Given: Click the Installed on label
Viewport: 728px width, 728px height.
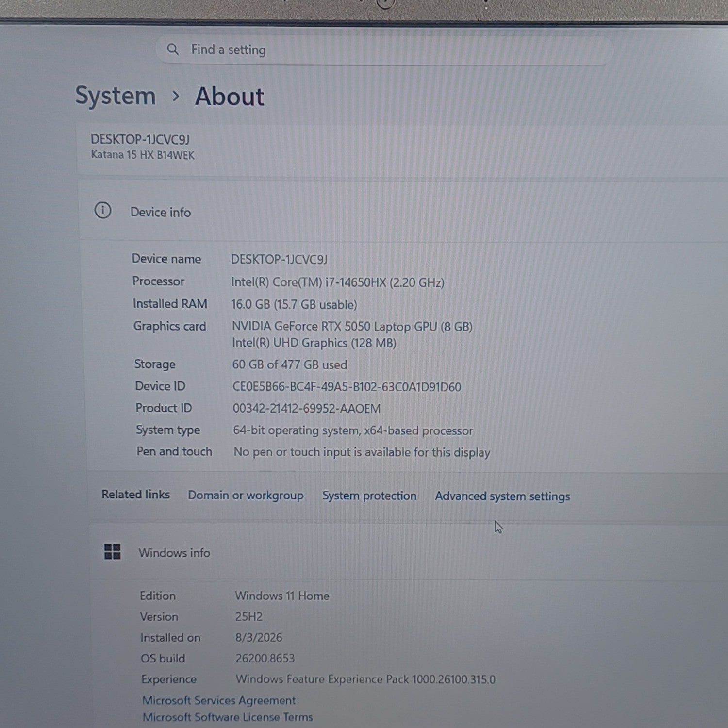Looking at the screenshot, I should tap(170, 638).
